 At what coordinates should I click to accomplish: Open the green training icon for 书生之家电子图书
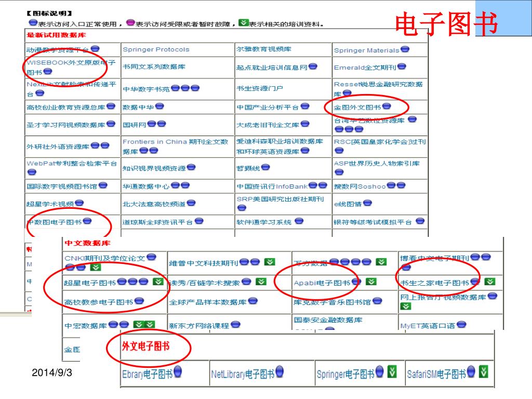489,282
